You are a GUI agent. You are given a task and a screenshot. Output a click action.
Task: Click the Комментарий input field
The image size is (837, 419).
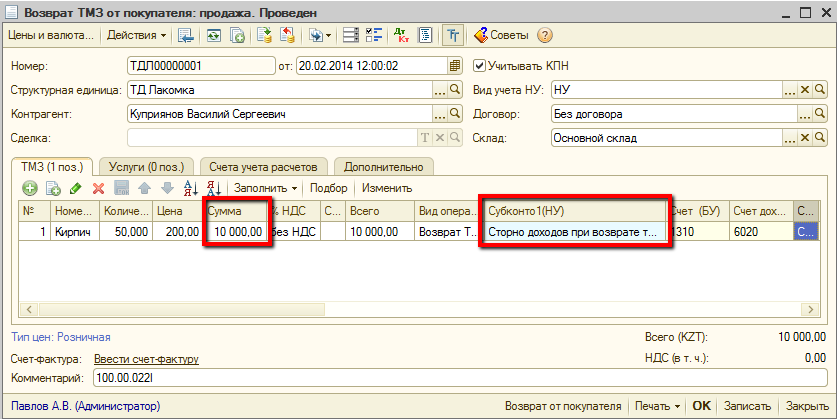tap(460, 379)
